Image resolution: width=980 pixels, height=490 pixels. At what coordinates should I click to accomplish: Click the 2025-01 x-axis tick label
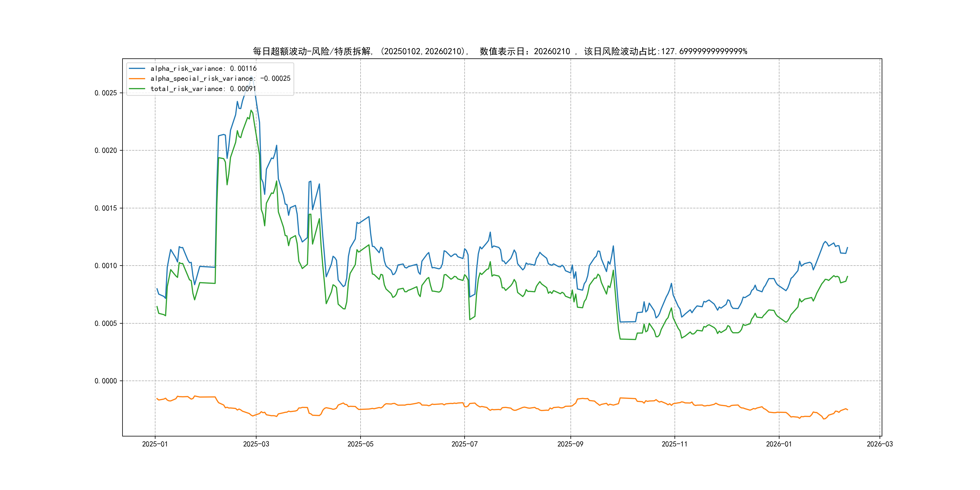point(155,444)
